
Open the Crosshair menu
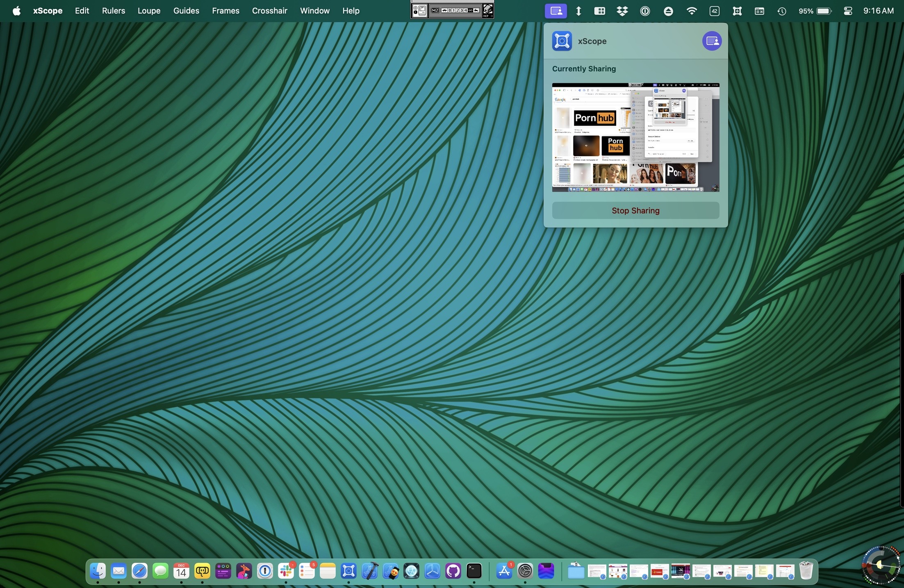pyautogui.click(x=269, y=11)
